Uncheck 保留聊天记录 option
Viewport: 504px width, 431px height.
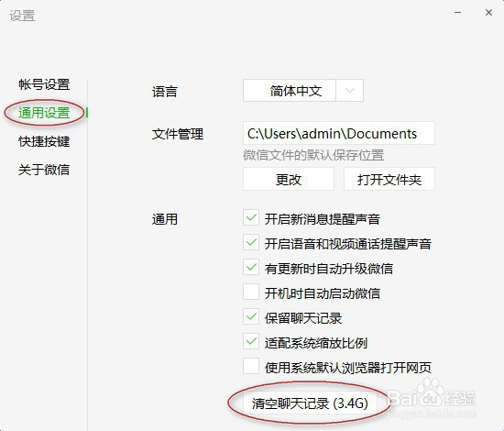click(x=251, y=316)
